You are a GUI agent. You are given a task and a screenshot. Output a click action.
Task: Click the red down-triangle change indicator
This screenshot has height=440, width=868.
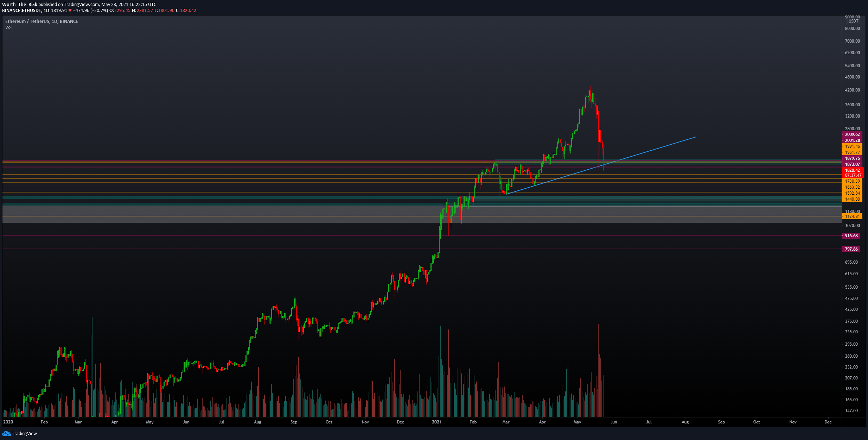tap(70, 11)
